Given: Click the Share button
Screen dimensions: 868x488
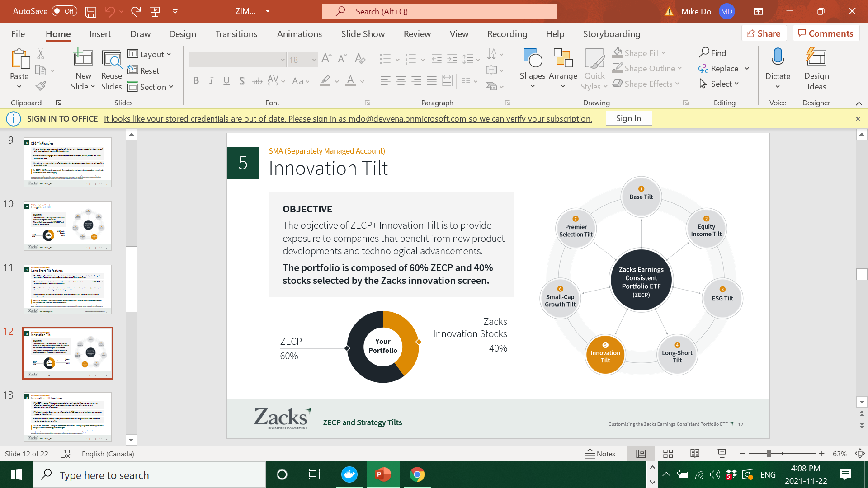Looking at the screenshot, I should tap(764, 33).
